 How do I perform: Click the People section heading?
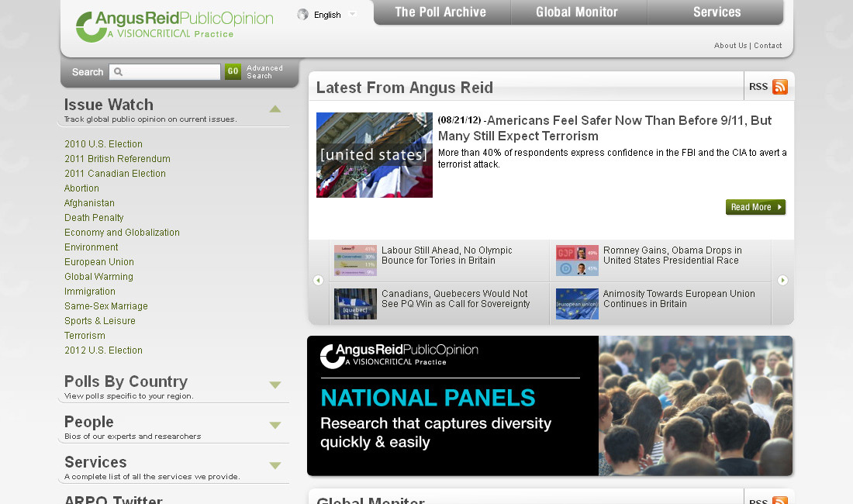pyautogui.click(x=89, y=422)
